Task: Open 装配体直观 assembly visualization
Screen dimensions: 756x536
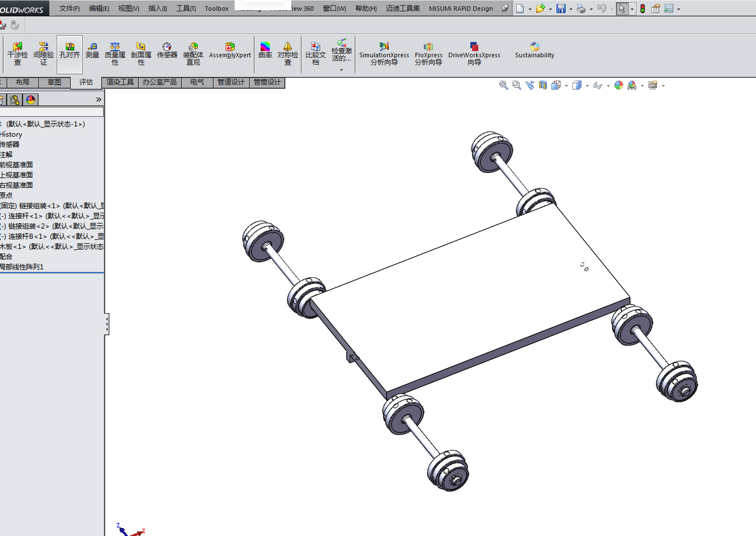Action: click(193, 54)
